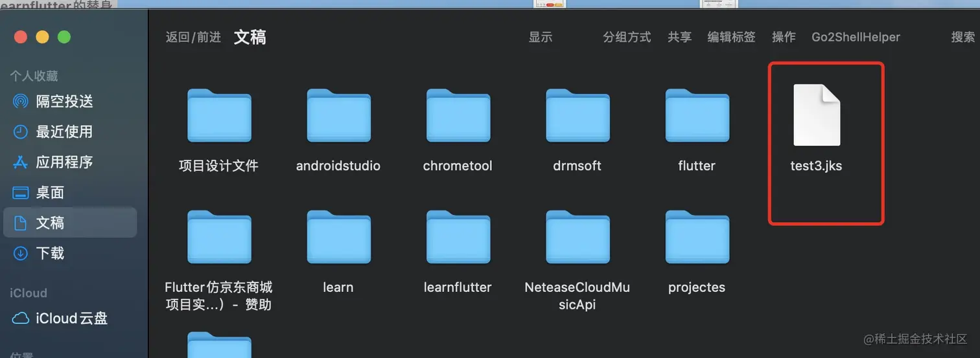Screen dimensions: 980x358
Task: Open the flutter folder icon
Action: (x=697, y=115)
